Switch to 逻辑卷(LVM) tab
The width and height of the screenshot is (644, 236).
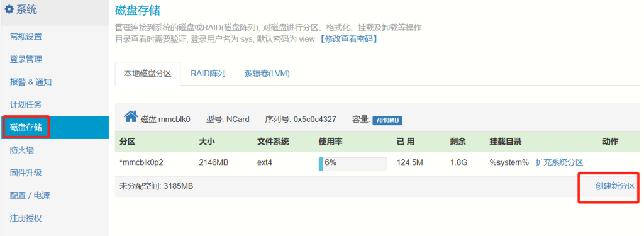[267, 74]
